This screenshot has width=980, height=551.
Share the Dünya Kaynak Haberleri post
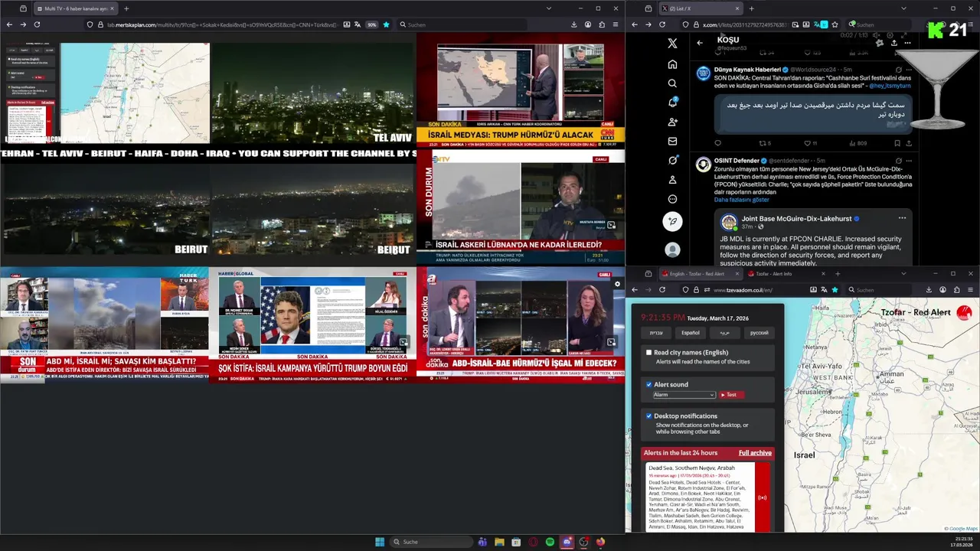[x=909, y=143]
